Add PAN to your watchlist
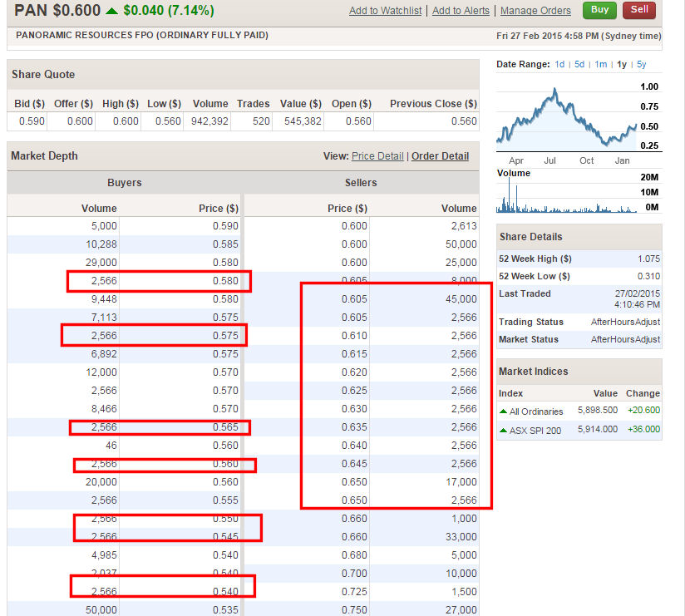Viewport: 685px width, 616px height. tap(386, 11)
